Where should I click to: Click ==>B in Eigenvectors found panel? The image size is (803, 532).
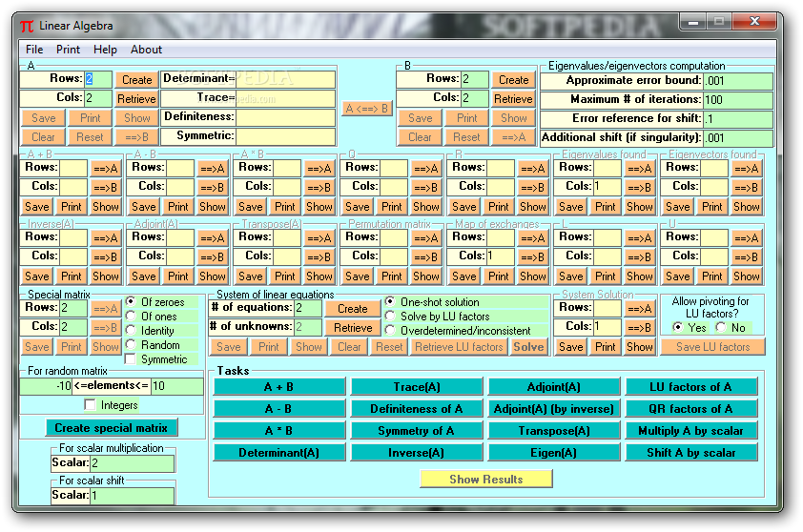coord(746,188)
